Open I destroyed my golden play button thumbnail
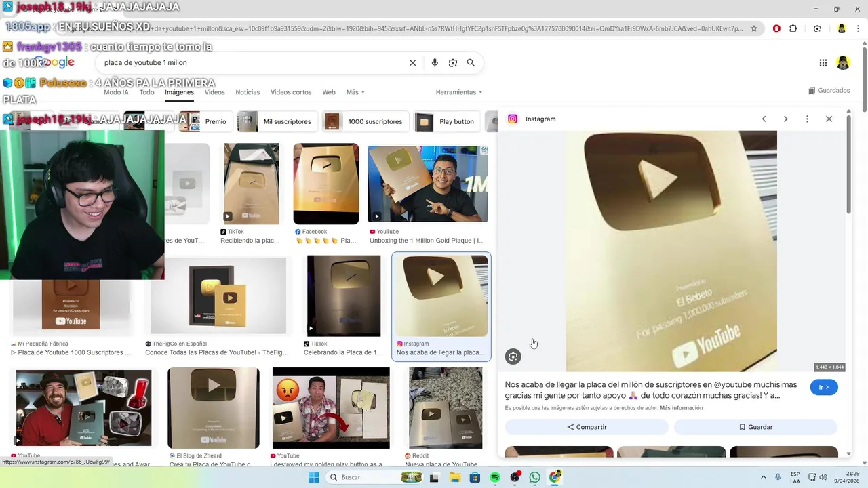Screen dimensions: 868x488 pyautogui.click(x=331, y=408)
